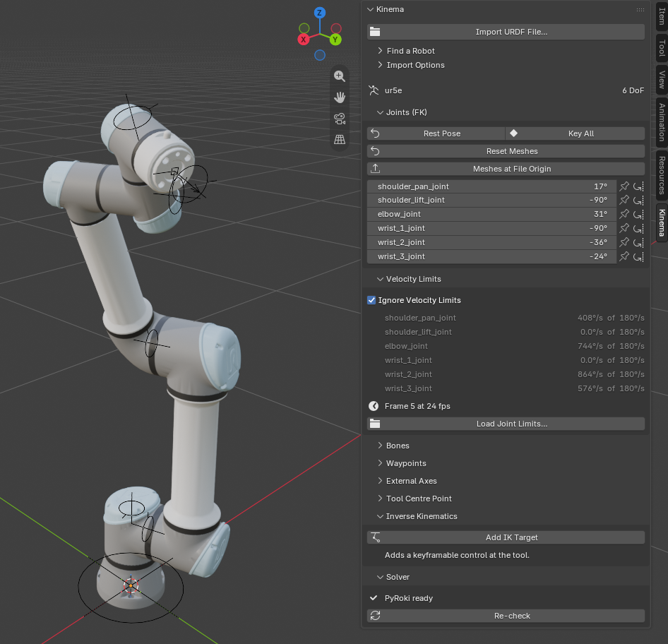The image size is (668, 644).
Task: Expand the Find a Robot section
Action: [x=380, y=51]
